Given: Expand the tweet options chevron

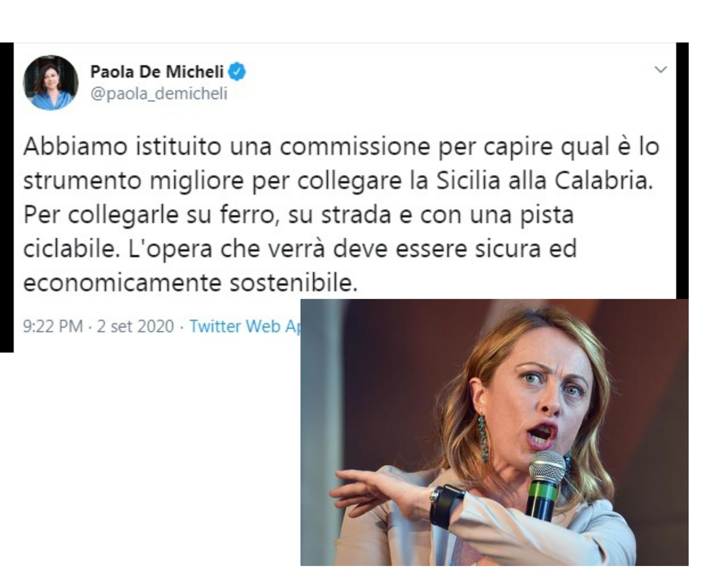Looking at the screenshot, I should [x=660, y=69].
